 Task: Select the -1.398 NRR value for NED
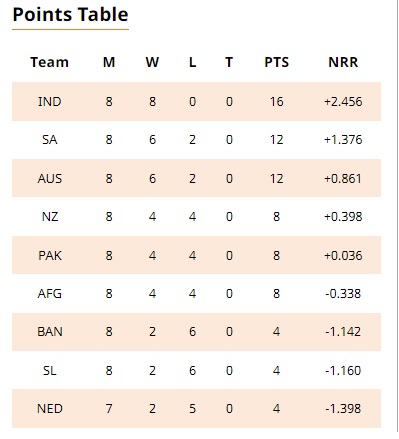[343, 409]
